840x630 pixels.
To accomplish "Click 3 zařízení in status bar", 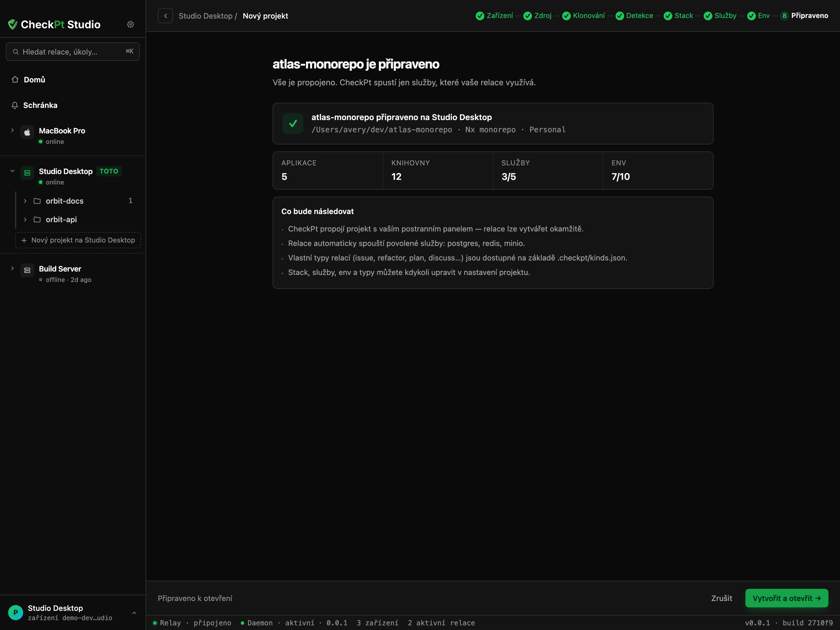I will tap(377, 623).
